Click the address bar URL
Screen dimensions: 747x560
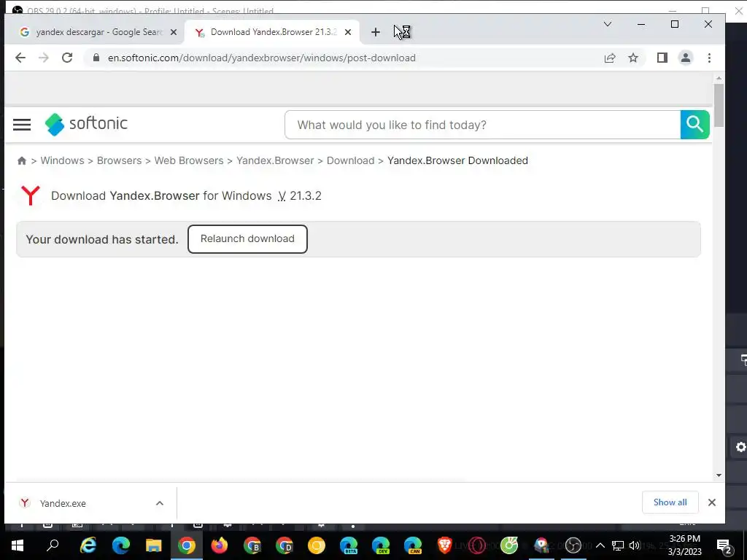coord(262,58)
